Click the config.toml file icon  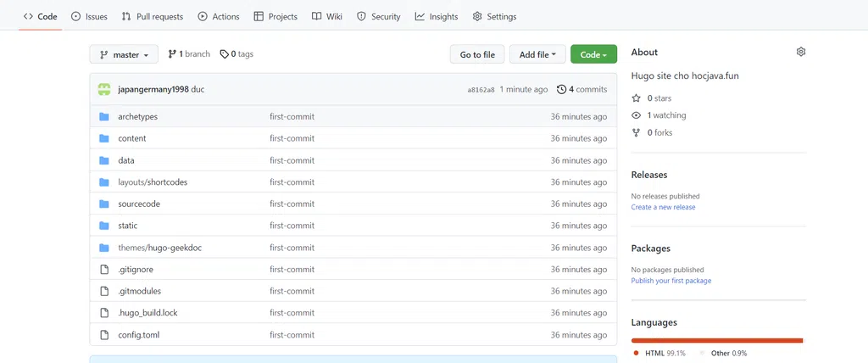click(x=104, y=335)
